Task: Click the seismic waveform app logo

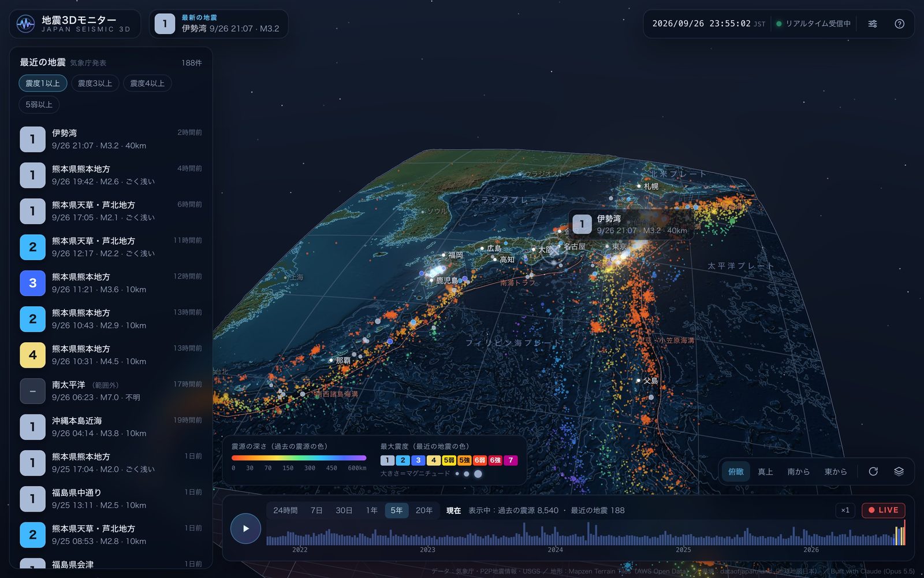Action: (25, 24)
